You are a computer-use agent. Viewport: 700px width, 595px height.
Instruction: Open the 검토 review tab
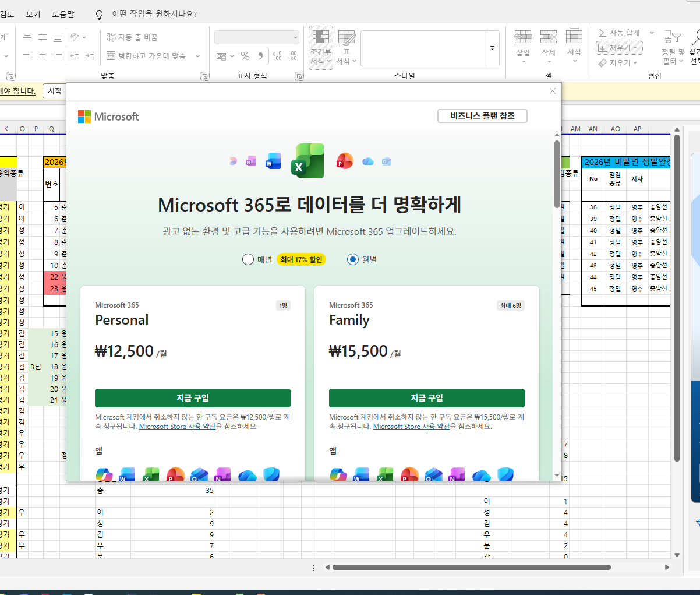7,14
